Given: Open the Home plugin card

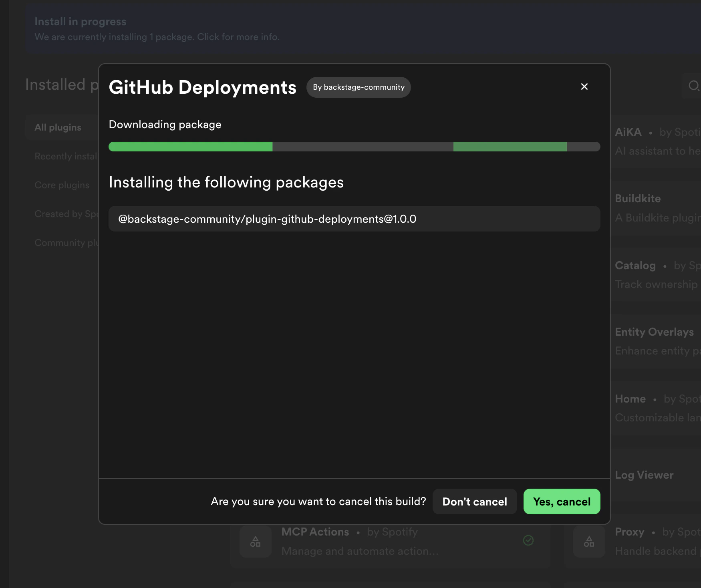Looking at the screenshot, I should pyautogui.click(x=656, y=408).
